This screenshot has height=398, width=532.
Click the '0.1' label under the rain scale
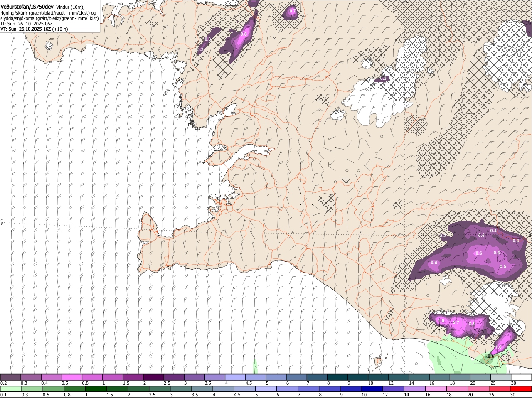(3, 395)
